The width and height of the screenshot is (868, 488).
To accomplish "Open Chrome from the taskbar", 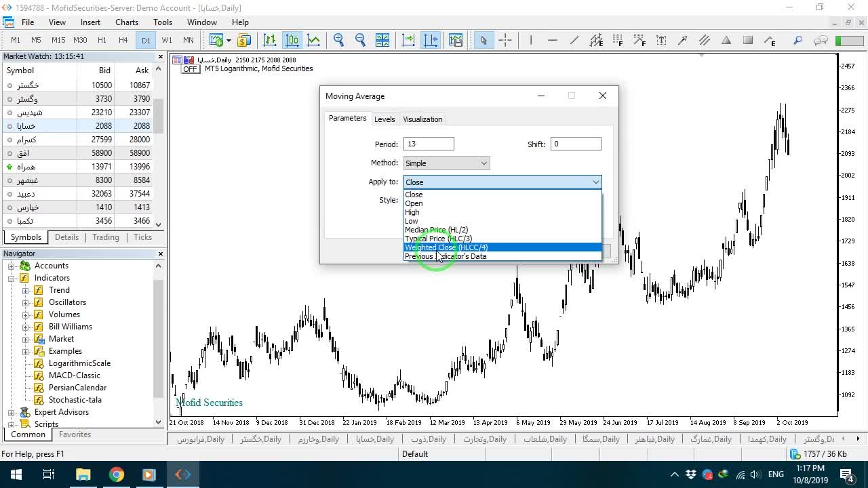I will (x=117, y=474).
